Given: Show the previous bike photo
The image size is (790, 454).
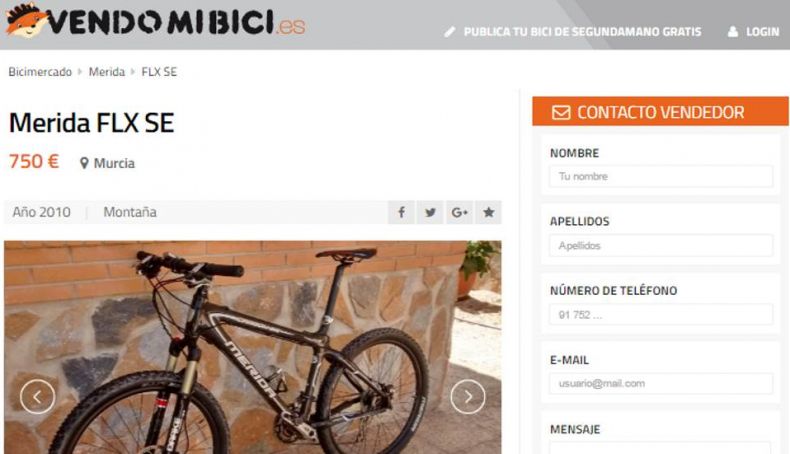Looking at the screenshot, I should click(x=37, y=397).
